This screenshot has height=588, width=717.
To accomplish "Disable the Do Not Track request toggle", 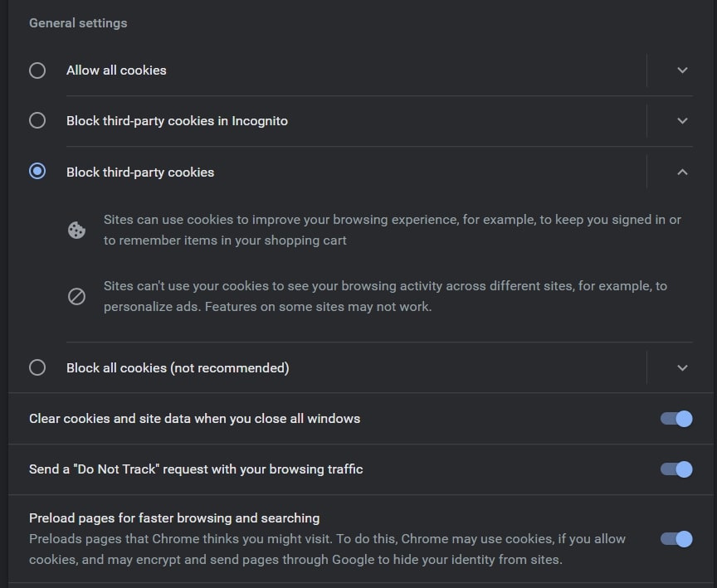I will coord(676,469).
